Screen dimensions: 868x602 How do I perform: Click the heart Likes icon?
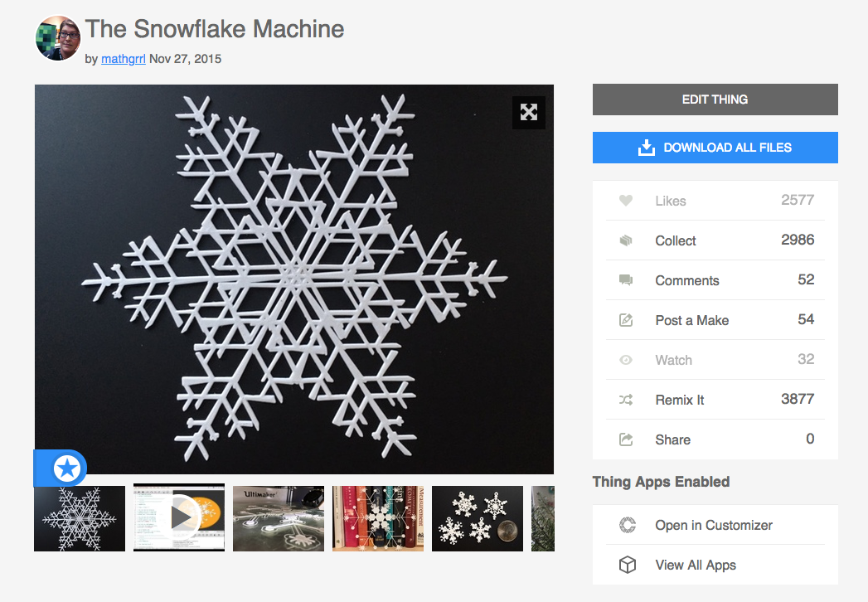(x=626, y=201)
